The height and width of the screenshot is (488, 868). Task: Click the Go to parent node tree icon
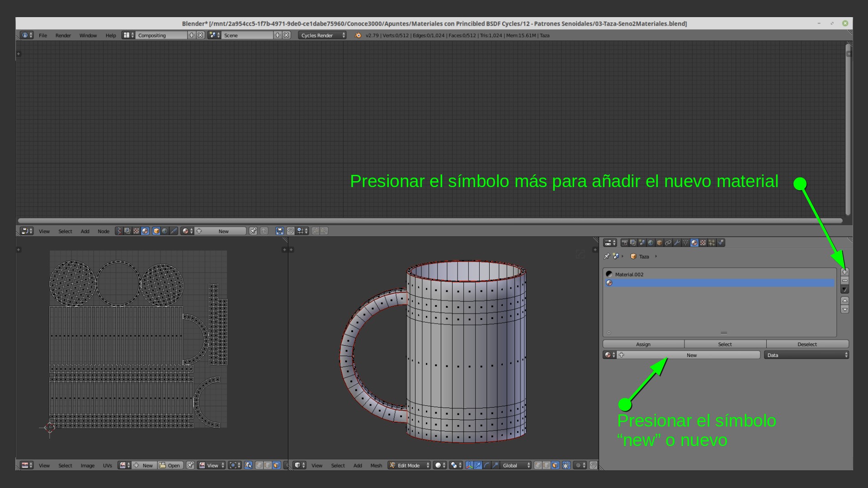[x=264, y=231]
